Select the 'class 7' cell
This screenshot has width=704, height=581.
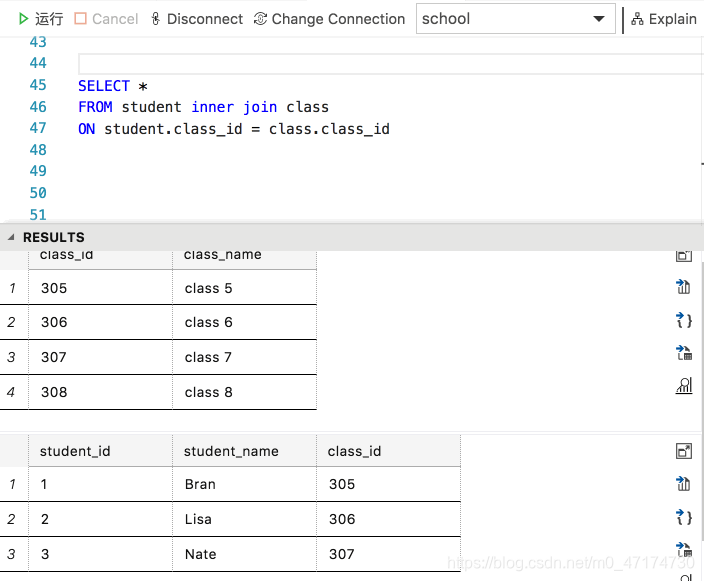(245, 357)
